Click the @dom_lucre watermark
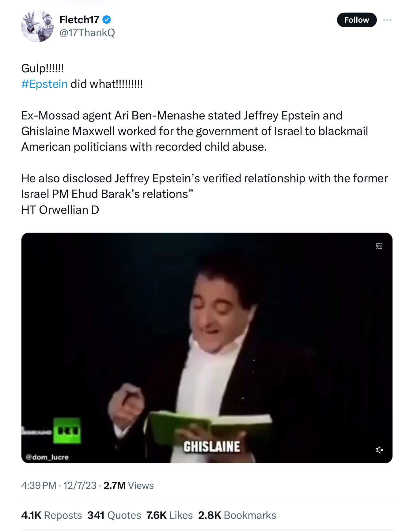 tap(47, 457)
